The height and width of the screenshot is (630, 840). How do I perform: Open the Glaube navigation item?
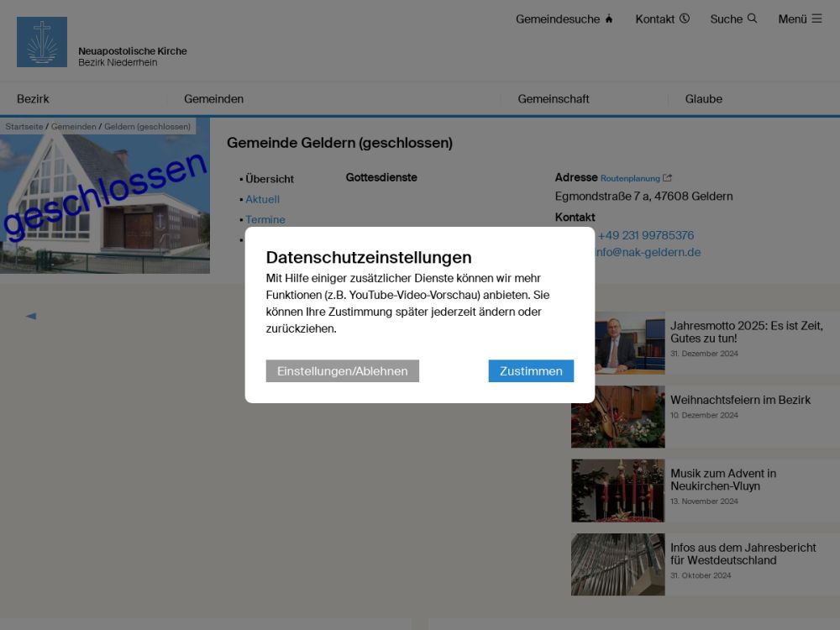click(703, 99)
